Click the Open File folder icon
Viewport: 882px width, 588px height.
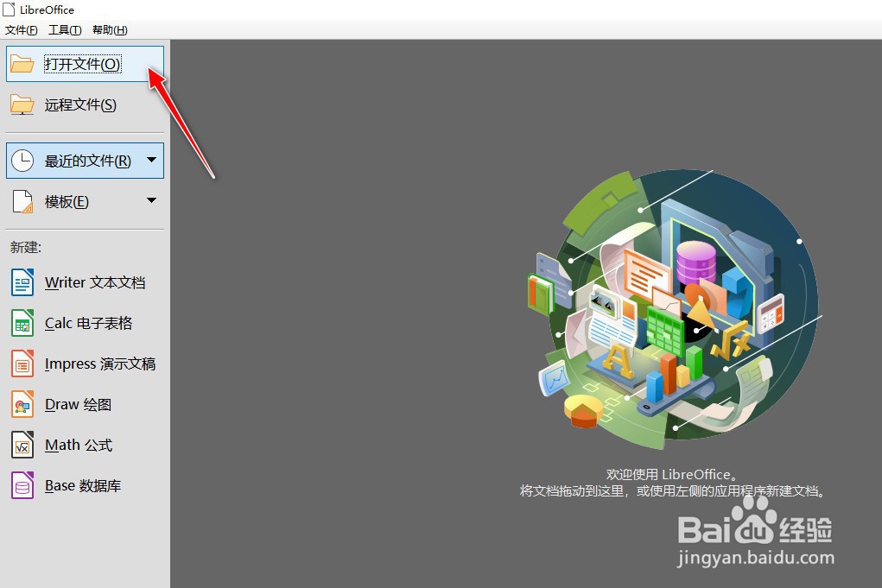[22, 64]
